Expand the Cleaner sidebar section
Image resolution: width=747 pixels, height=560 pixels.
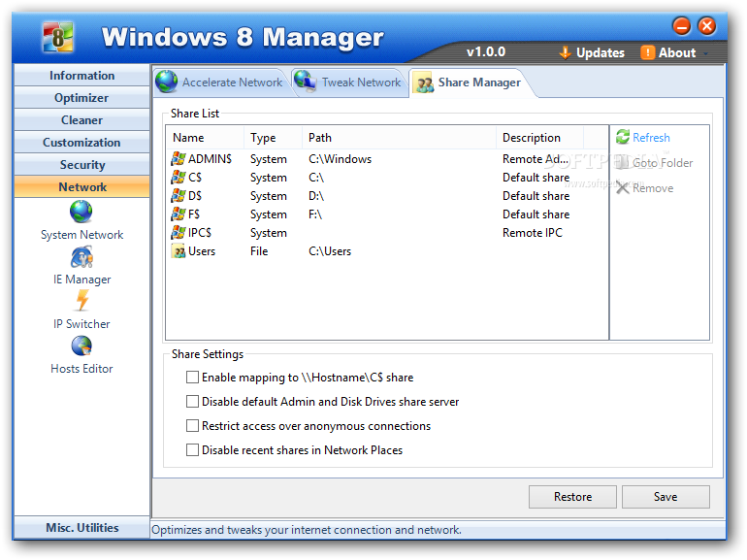81,120
